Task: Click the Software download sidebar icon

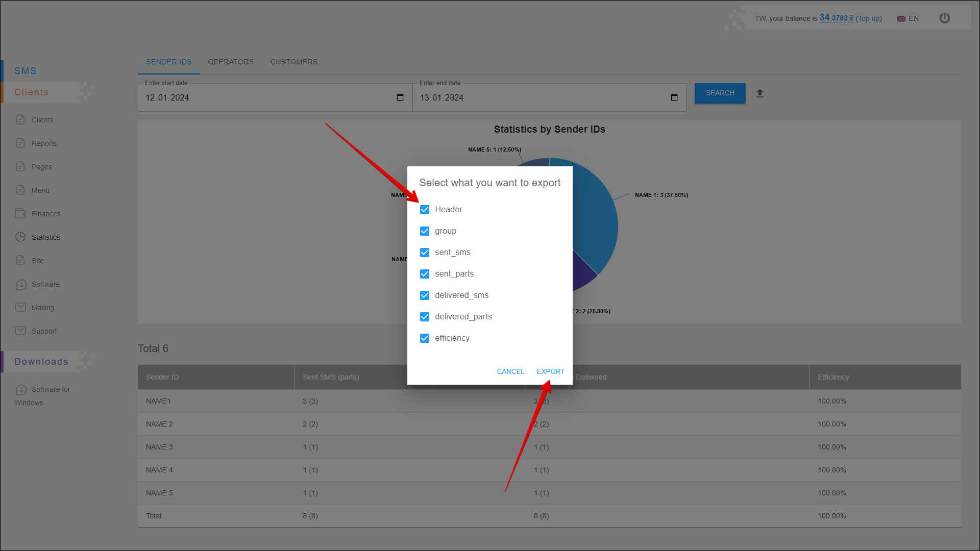Action: [x=20, y=284]
